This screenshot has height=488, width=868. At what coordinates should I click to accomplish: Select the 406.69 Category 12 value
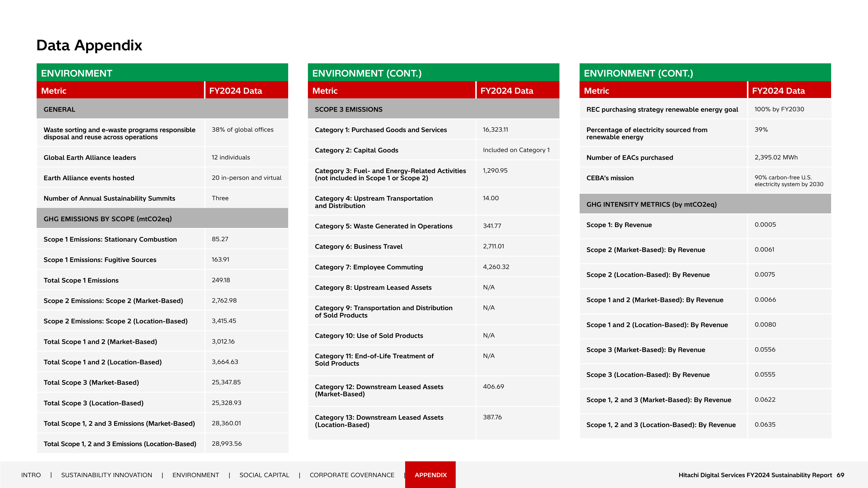tap(493, 387)
